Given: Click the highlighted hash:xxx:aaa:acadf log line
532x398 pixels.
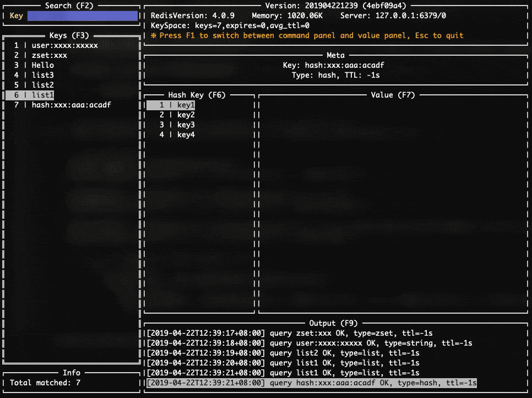Looking at the screenshot, I should (x=312, y=383).
